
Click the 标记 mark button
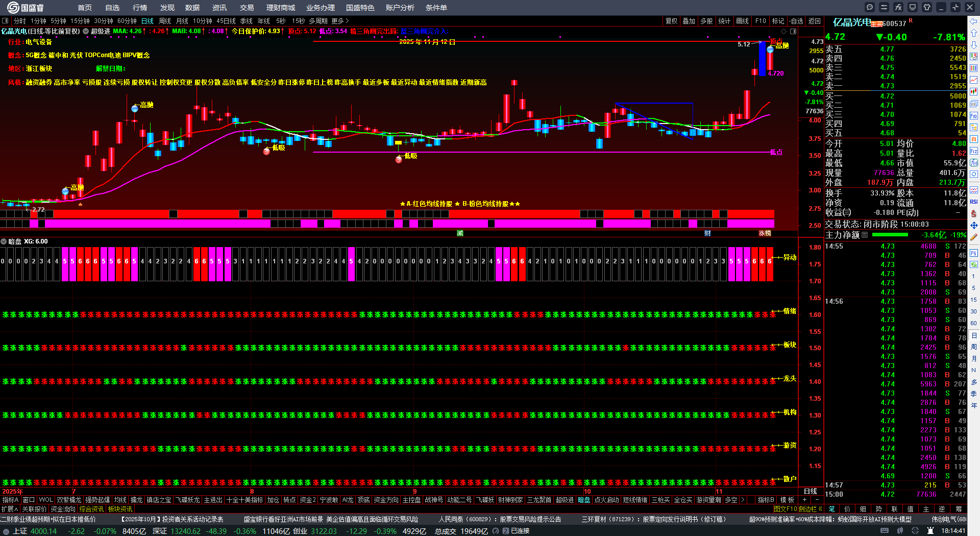click(x=778, y=21)
